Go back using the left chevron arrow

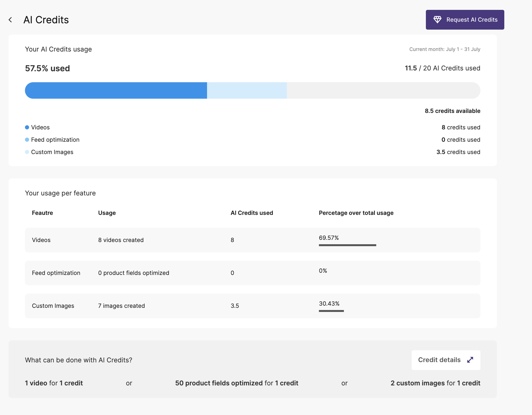tap(10, 20)
